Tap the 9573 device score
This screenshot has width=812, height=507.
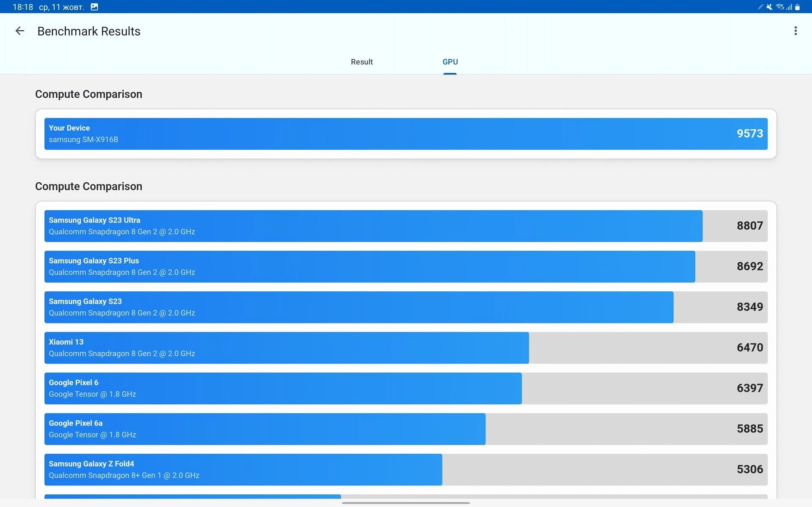pos(749,134)
